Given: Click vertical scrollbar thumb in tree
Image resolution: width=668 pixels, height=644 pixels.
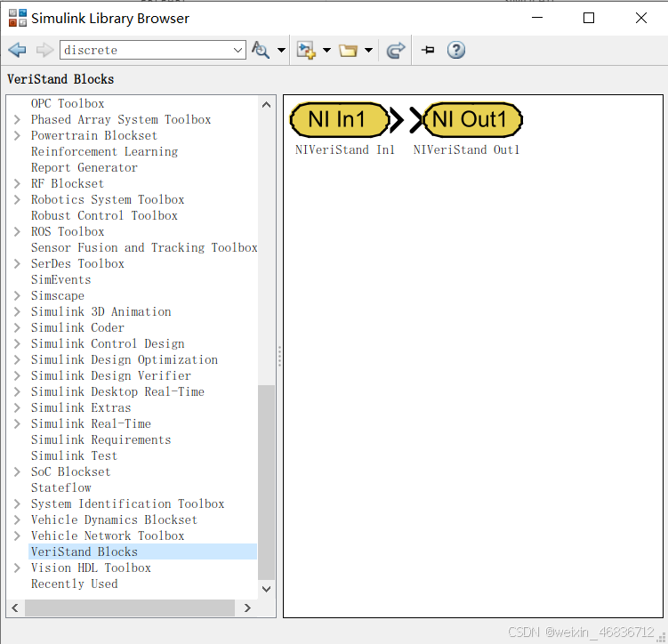Looking at the screenshot, I should point(266,483).
